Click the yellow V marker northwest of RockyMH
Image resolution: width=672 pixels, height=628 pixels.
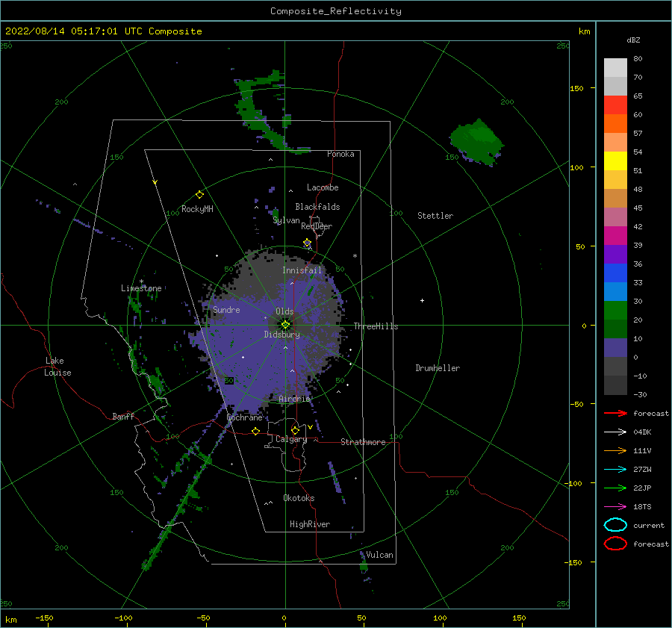pos(155,182)
